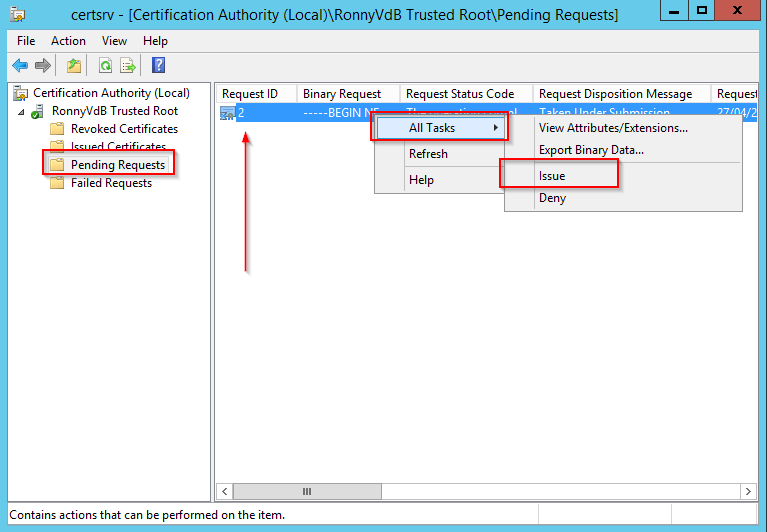Click the Request ID column header
The width and height of the screenshot is (767, 532).
250,94
